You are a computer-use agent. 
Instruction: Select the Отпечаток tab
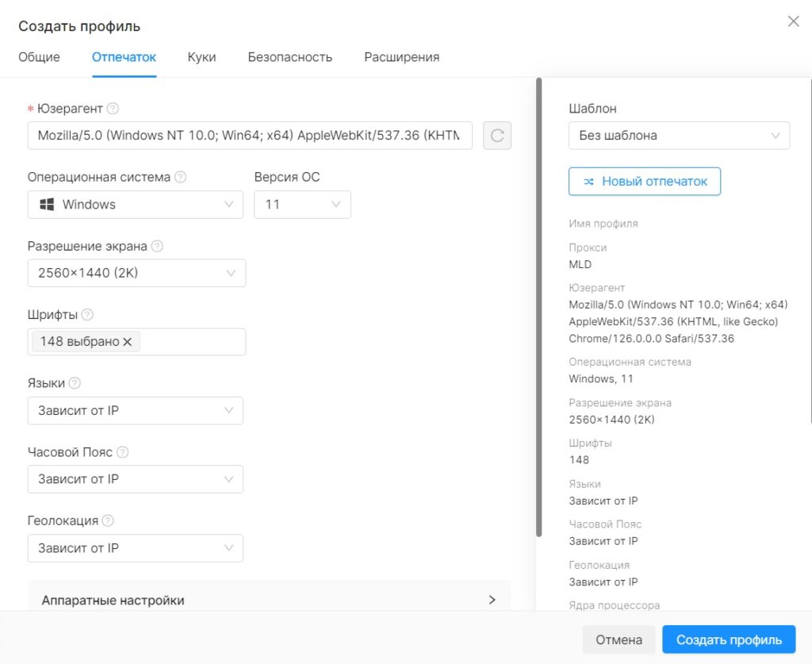click(124, 57)
